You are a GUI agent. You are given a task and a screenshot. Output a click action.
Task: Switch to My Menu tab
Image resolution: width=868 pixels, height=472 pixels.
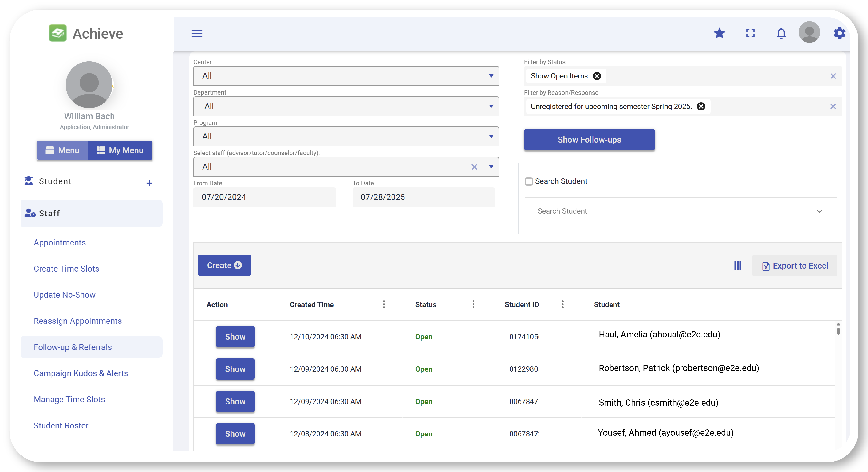[x=120, y=150]
